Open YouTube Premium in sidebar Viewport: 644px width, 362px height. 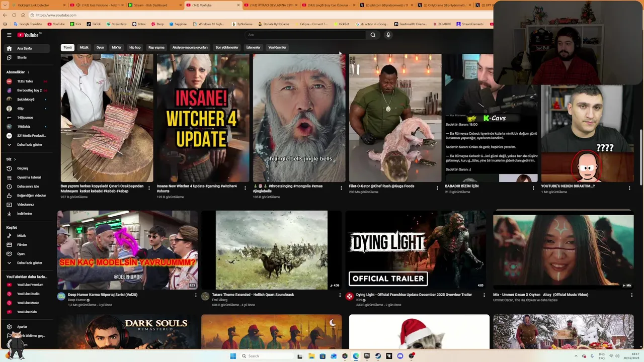pos(28,285)
